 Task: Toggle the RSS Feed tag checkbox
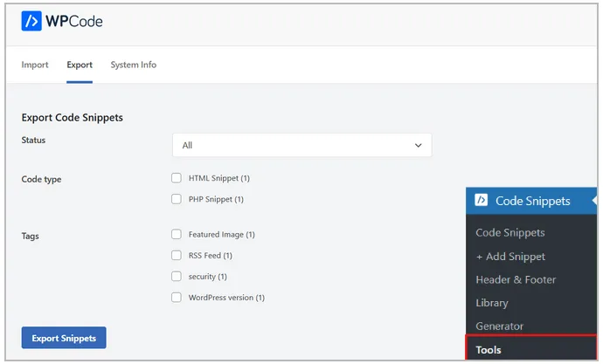coord(177,256)
